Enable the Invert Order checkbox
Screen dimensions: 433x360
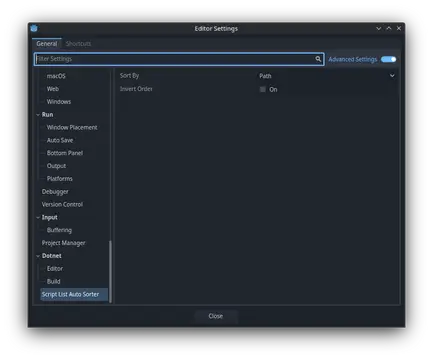tap(263, 89)
